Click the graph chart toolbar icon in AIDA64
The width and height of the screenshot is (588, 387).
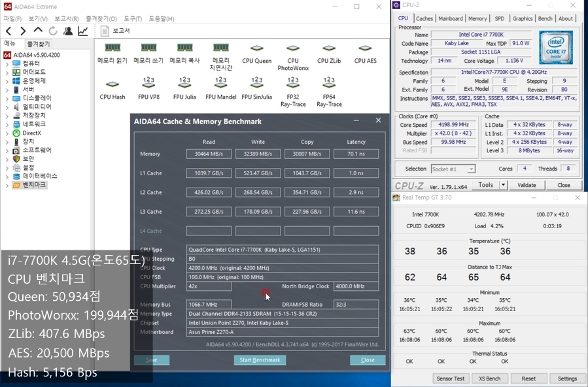click(x=83, y=31)
